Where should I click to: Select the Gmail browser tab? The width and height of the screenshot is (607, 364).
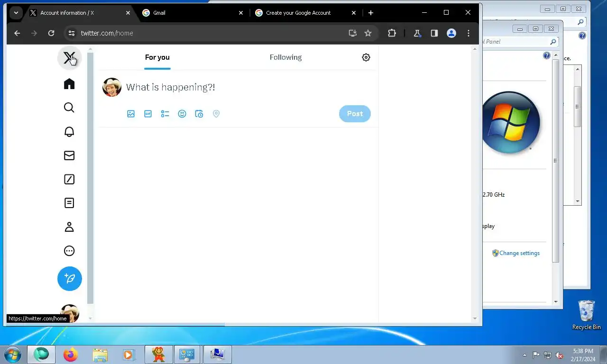click(x=192, y=13)
